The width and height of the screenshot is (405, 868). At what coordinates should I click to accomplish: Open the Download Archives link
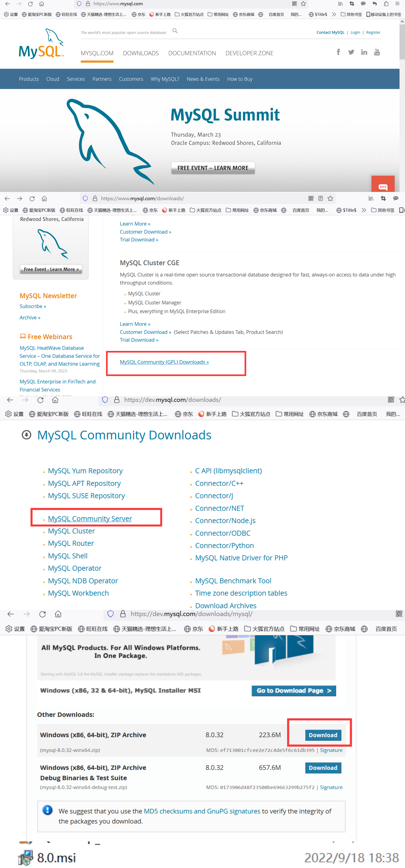coord(226,605)
